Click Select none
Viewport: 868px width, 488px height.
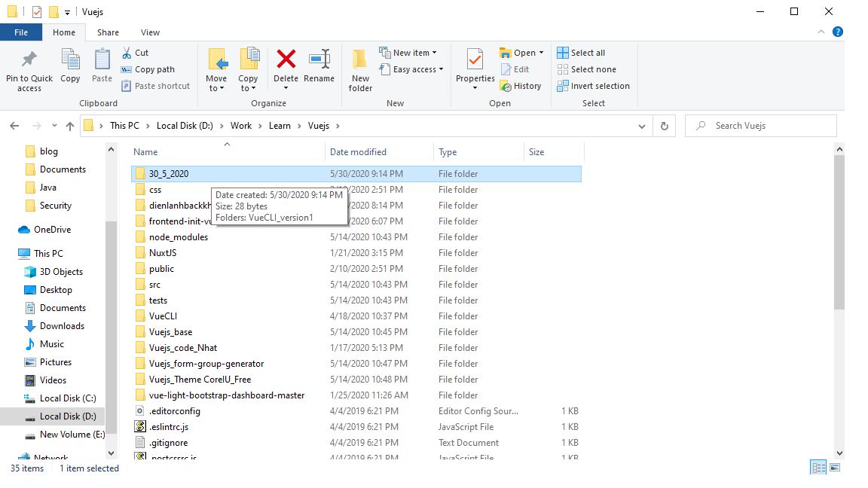pos(586,69)
